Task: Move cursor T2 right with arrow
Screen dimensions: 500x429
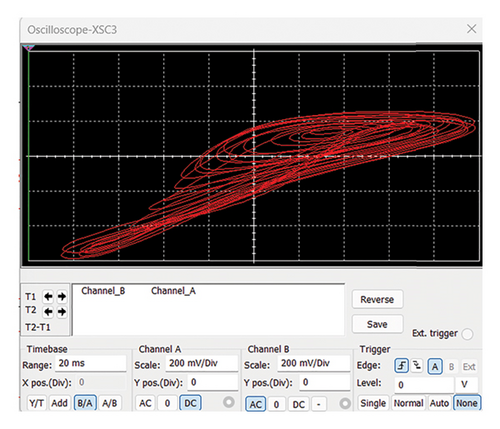Action: [62, 312]
